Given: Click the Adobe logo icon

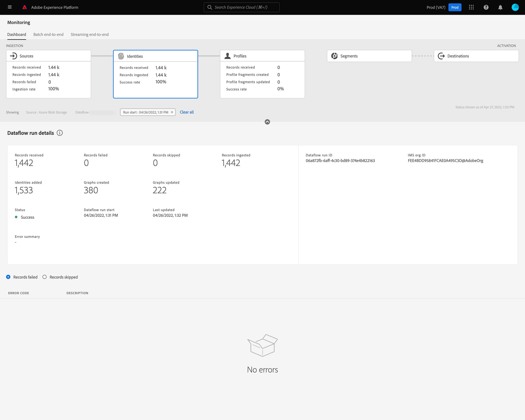Looking at the screenshot, I should 25,7.
